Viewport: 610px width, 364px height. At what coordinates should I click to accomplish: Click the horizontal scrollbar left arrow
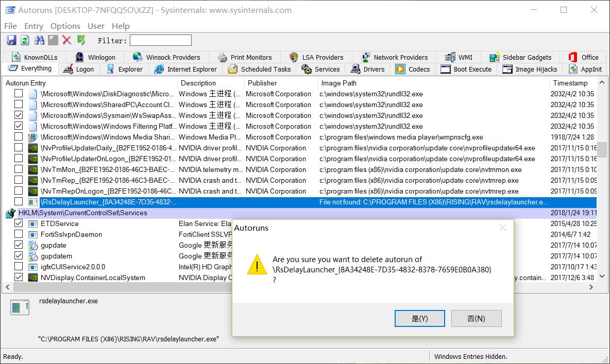[7, 287]
